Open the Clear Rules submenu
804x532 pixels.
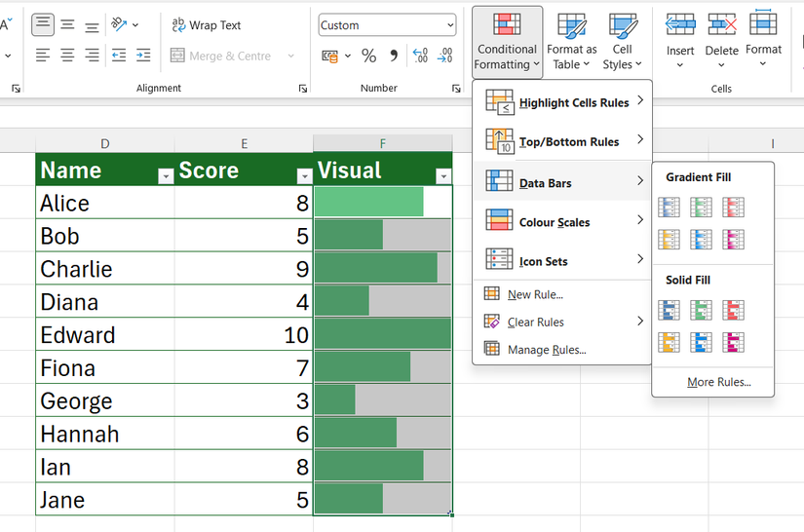(562, 322)
